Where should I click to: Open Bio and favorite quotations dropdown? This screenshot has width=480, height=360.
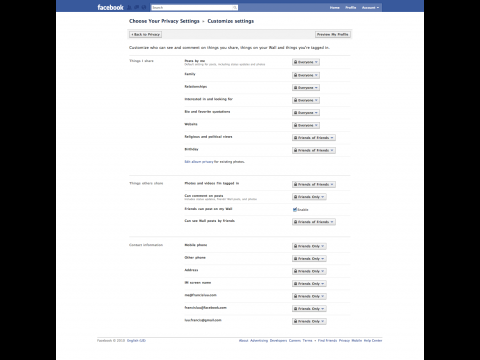click(x=306, y=113)
